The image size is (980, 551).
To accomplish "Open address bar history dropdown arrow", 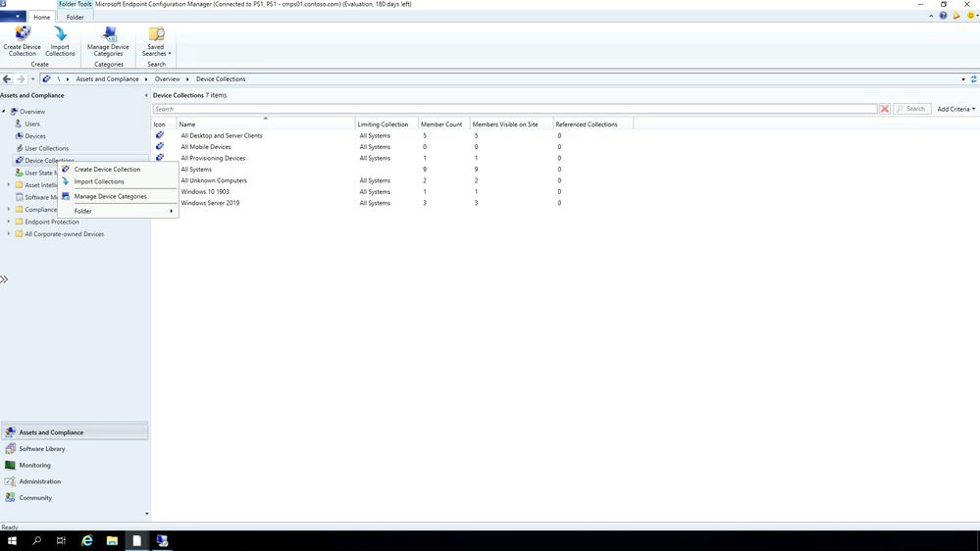I will (x=963, y=79).
